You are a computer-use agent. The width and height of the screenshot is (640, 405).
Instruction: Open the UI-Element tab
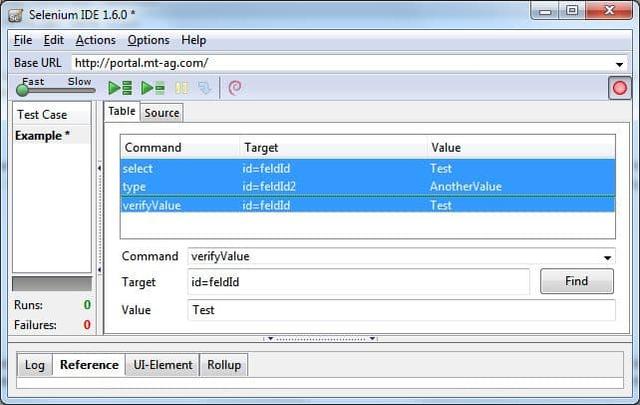pos(163,365)
